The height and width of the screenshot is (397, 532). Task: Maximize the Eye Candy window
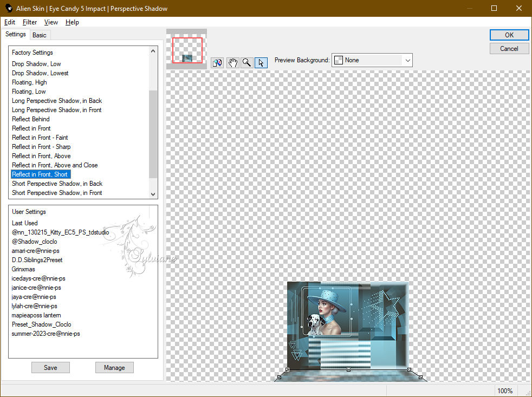tap(494, 8)
